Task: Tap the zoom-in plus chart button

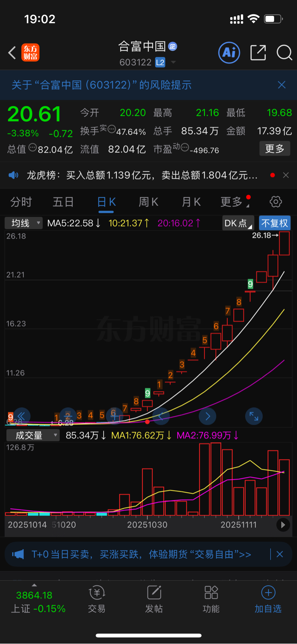Action: pyautogui.click(x=114, y=416)
